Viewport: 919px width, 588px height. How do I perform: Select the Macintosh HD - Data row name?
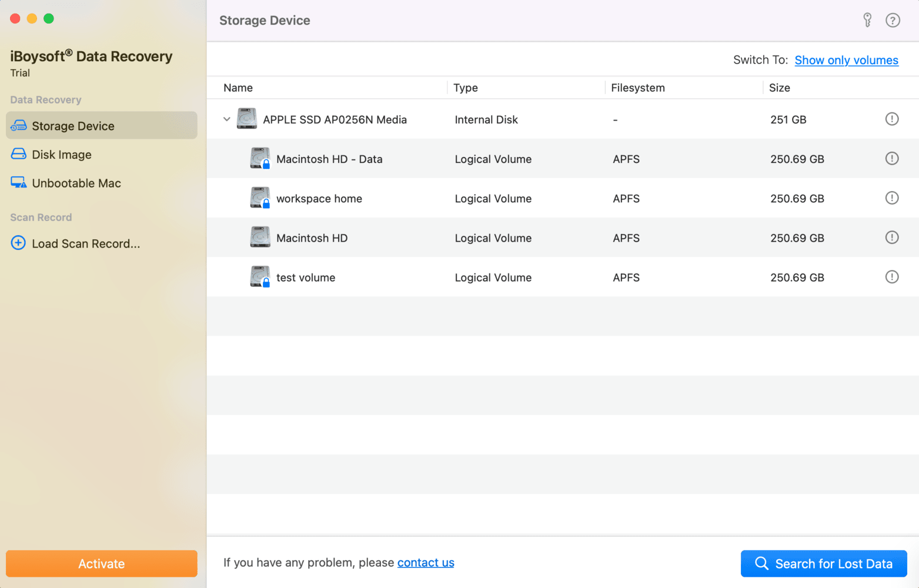329,159
